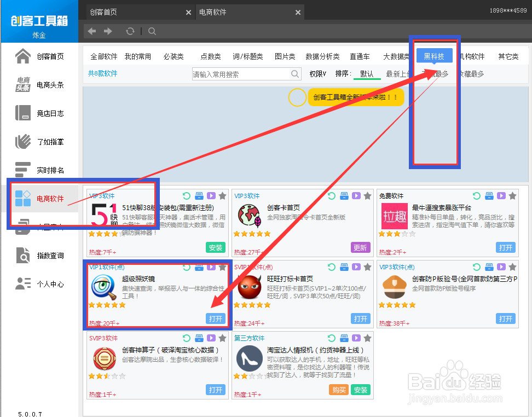Click 更新 button on 创客卡首页 card
532x417 pixels.
360,248
